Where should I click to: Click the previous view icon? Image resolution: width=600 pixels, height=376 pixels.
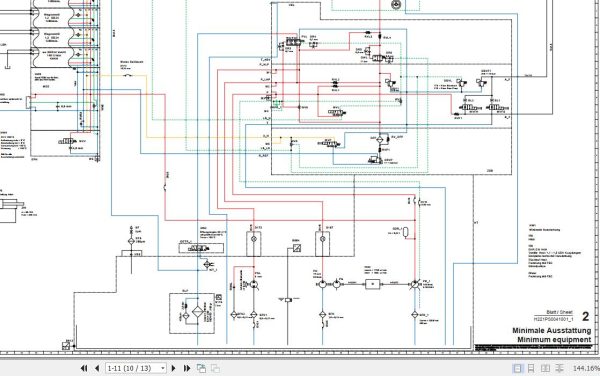(201, 368)
